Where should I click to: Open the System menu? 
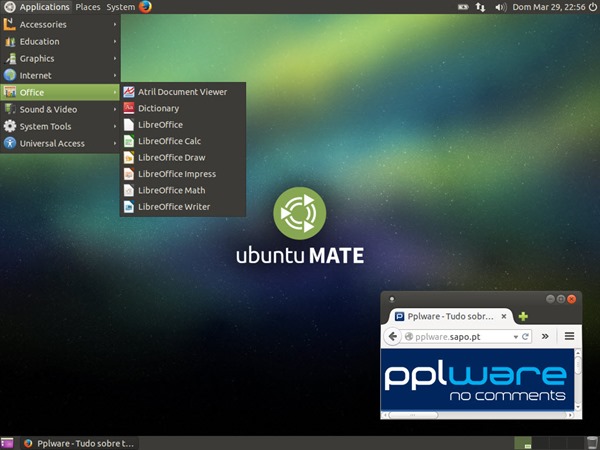120,7
